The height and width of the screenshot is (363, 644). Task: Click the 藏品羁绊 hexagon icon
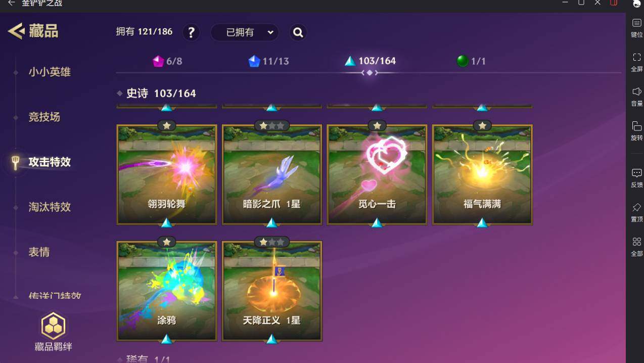(x=53, y=326)
